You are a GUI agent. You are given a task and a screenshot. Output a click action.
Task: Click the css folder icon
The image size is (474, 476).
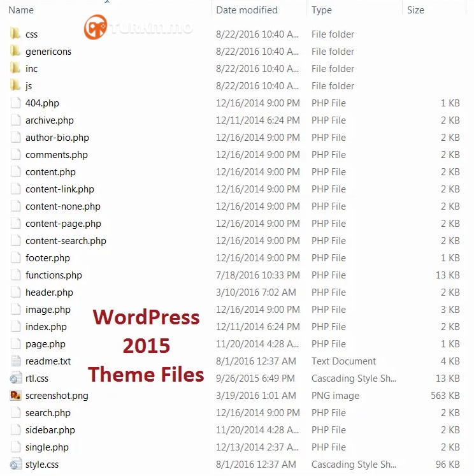(x=15, y=33)
